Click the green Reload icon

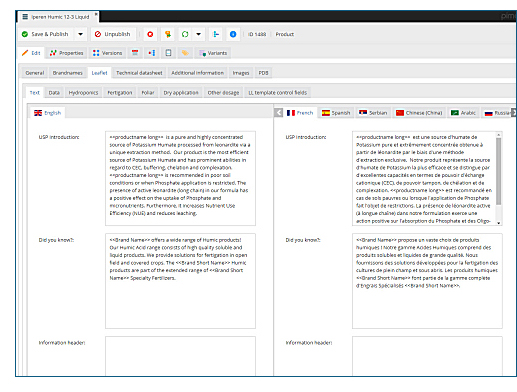[185, 34]
